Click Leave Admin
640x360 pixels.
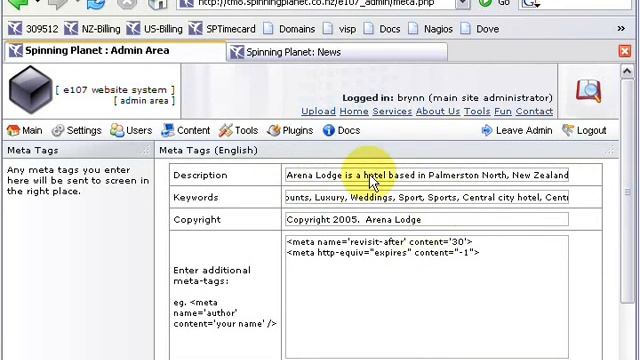pos(517,130)
